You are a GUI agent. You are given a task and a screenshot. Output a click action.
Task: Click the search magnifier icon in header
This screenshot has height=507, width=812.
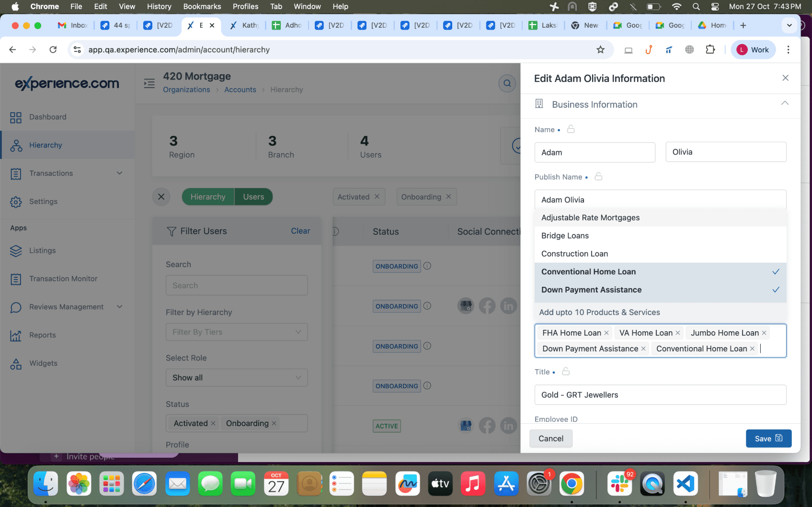pos(507,84)
